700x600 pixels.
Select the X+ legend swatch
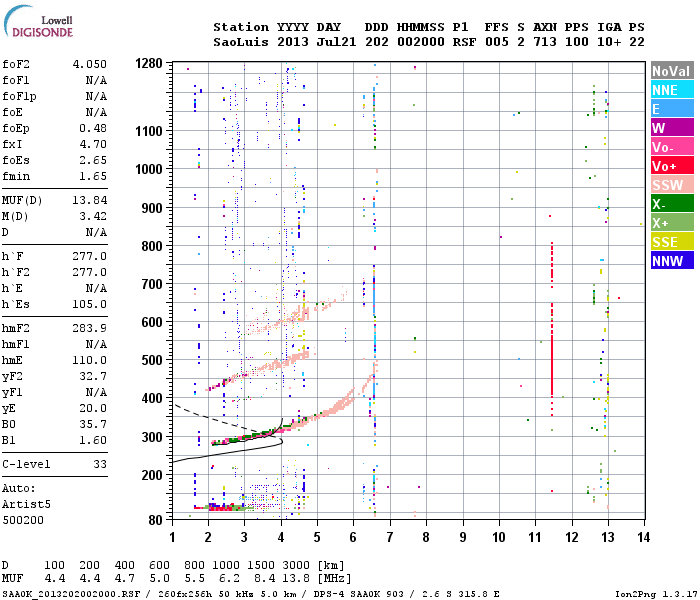(672, 223)
